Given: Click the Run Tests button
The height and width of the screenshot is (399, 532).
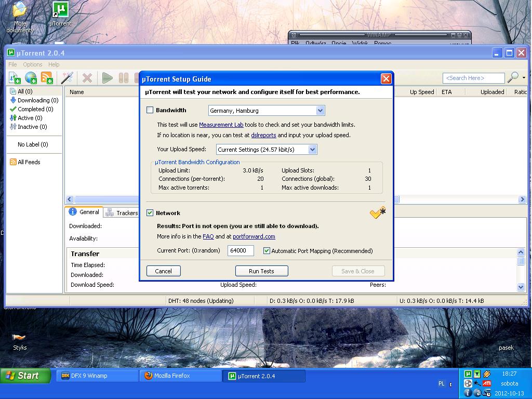Looking at the screenshot, I should [x=262, y=271].
